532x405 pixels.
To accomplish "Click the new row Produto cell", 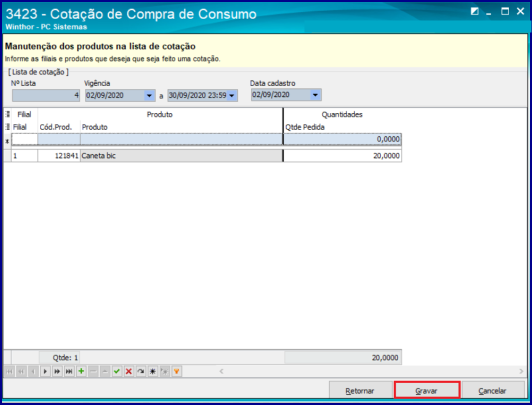I will (x=181, y=139).
